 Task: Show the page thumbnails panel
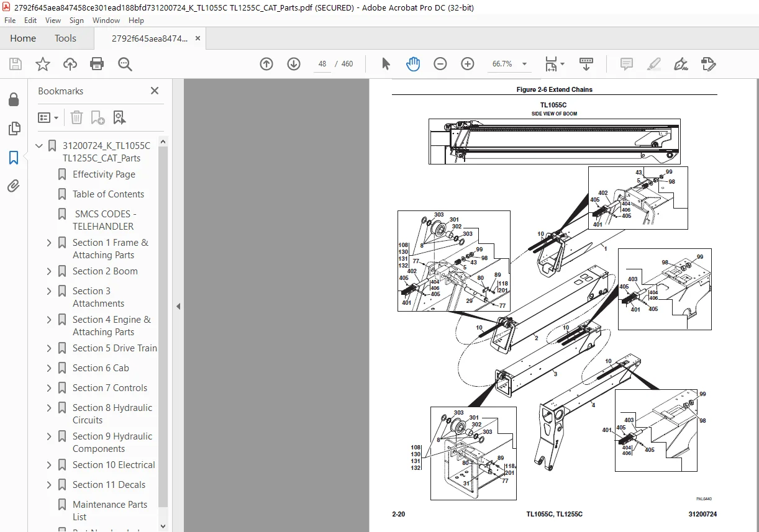(14, 128)
